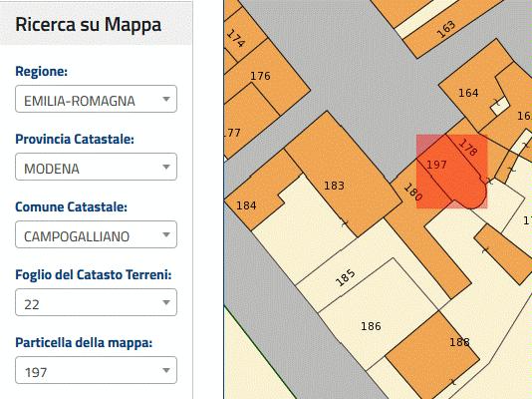Click the Ricerca su Mappa panel header
Image resolution: width=532 pixels, height=399 pixels.
point(96,23)
